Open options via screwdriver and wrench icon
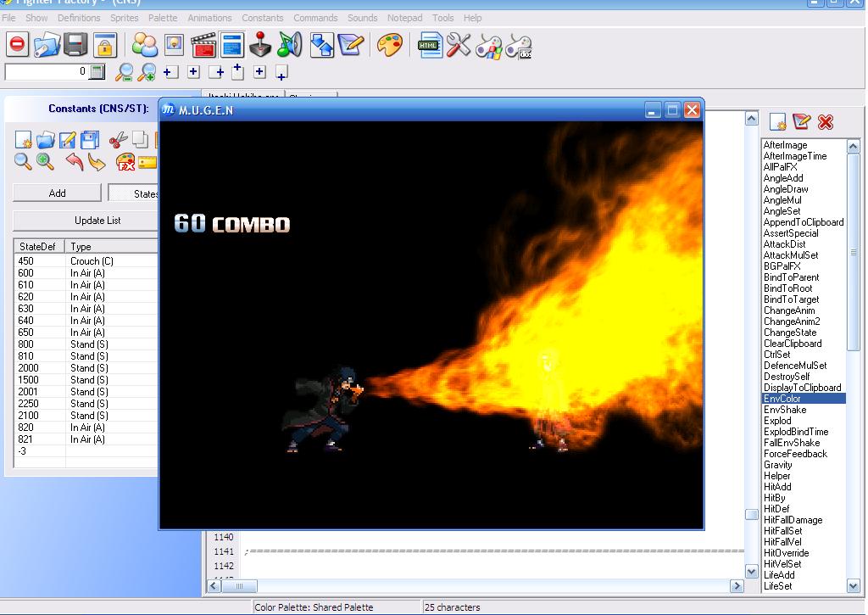 click(459, 45)
